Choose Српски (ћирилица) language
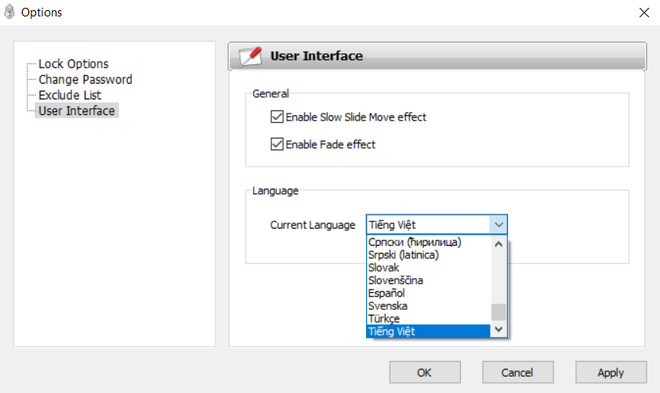660x393 pixels. tap(428, 242)
